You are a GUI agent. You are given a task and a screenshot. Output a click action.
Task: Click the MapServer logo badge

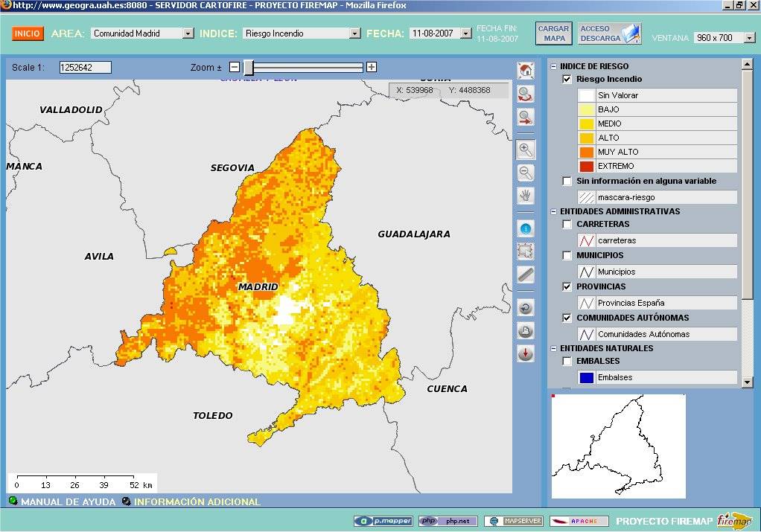[514, 521]
